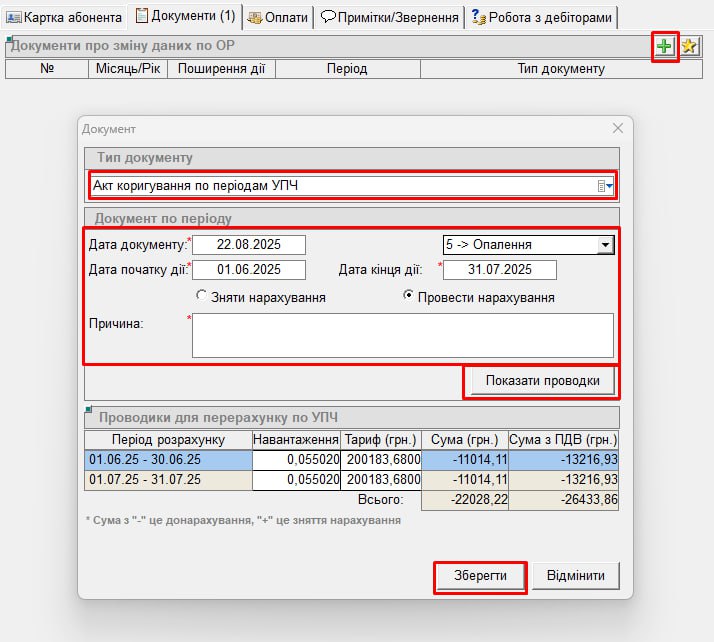Select the Зняти нарахування radio button

tap(203, 297)
